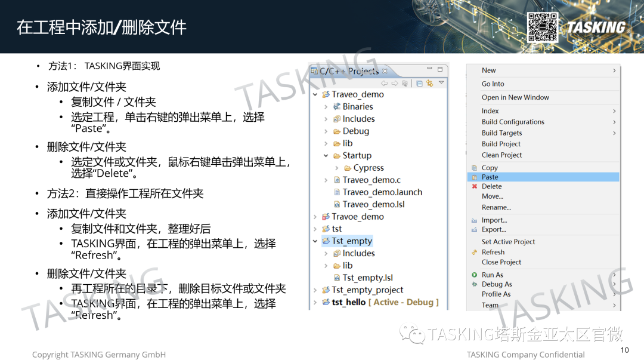Click the Tst_empty.lsl file icon
Image resolution: width=644 pixels, height=363 pixels.
click(x=337, y=278)
